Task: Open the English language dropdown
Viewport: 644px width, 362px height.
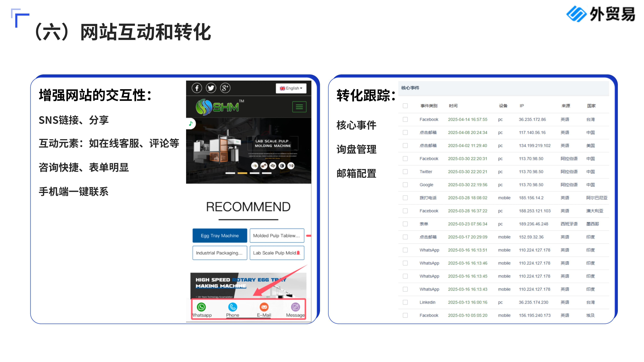Action: point(291,88)
